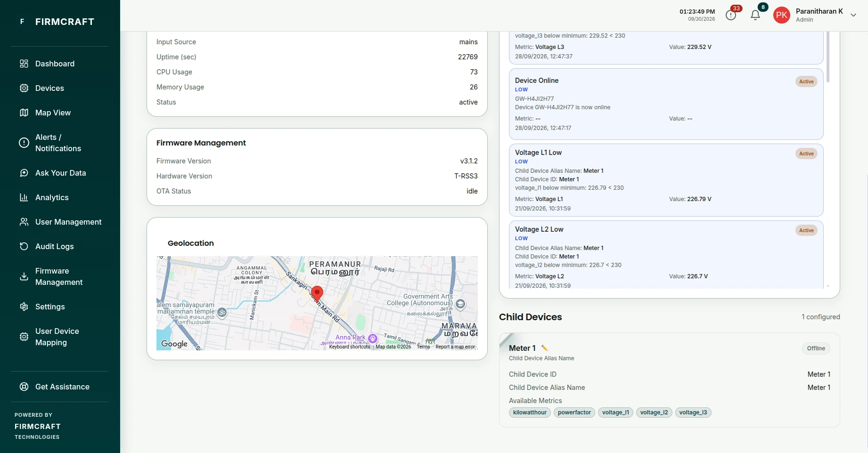Click the Anna Park map marker

click(x=373, y=338)
